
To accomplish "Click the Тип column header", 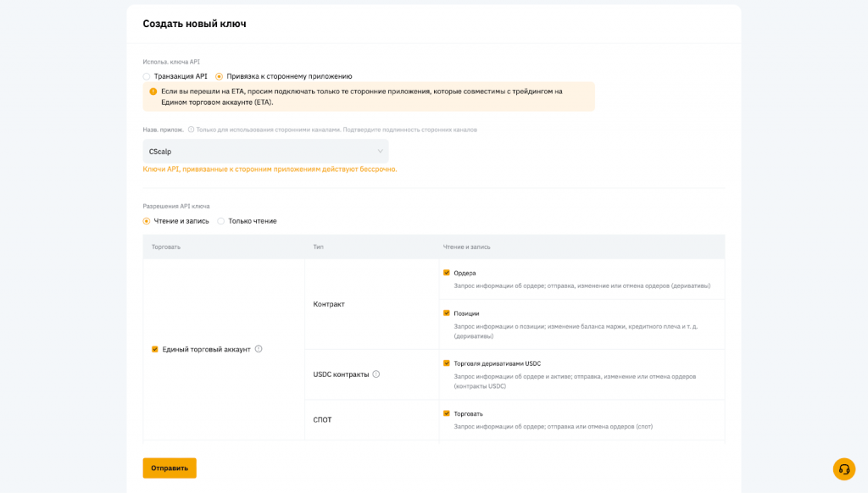I will [318, 246].
